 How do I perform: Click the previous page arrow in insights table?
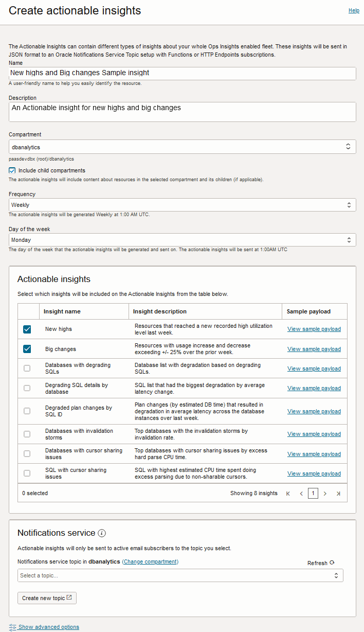(x=301, y=493)
